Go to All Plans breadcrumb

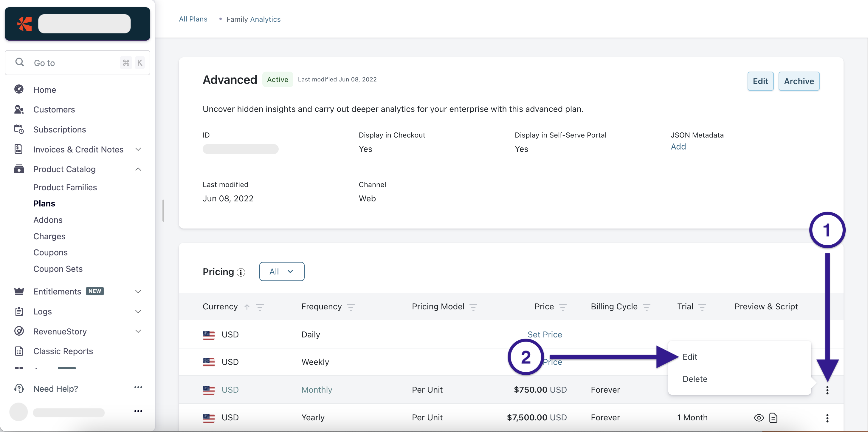click(x=193, y=19)
